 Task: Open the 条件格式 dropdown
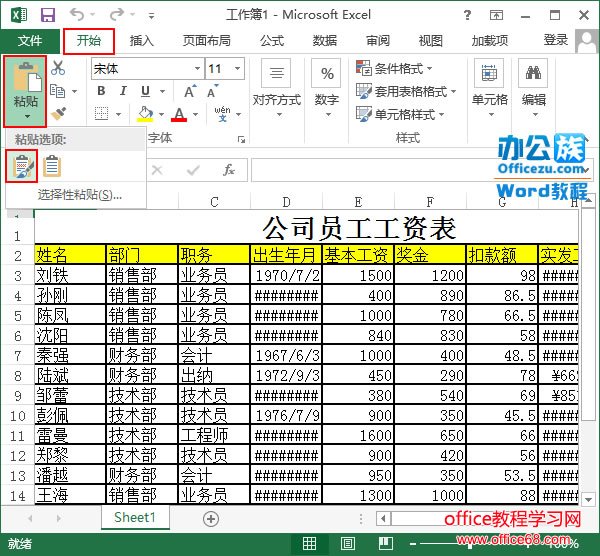point(394,68)
